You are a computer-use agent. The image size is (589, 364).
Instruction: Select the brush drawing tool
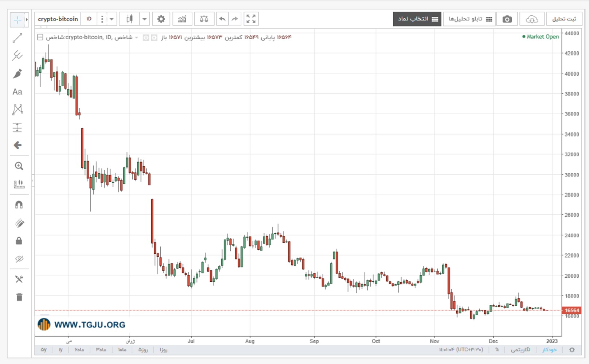coord(17,74)
